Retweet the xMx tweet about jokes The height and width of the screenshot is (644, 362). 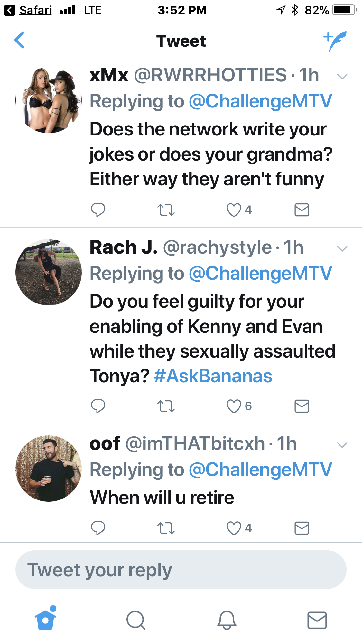pyautogui.click(x=166, y=210)
